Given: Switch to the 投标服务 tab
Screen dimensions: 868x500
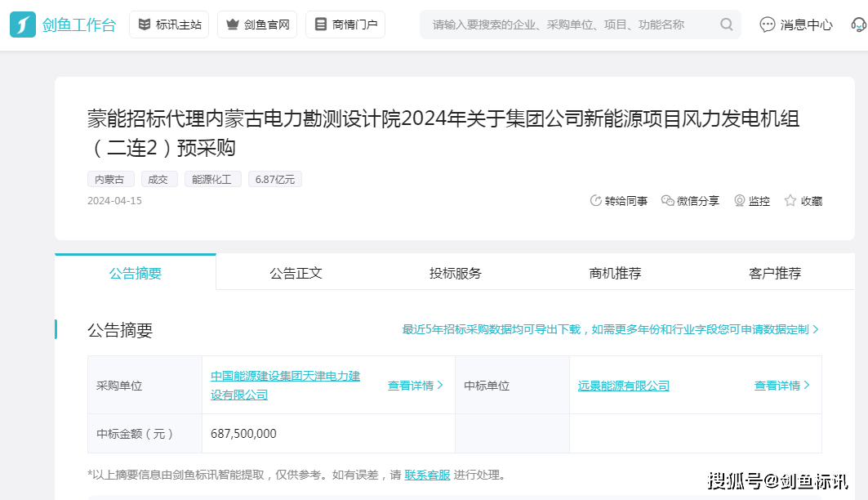Looking at the screenshot, I should (455, 273).
